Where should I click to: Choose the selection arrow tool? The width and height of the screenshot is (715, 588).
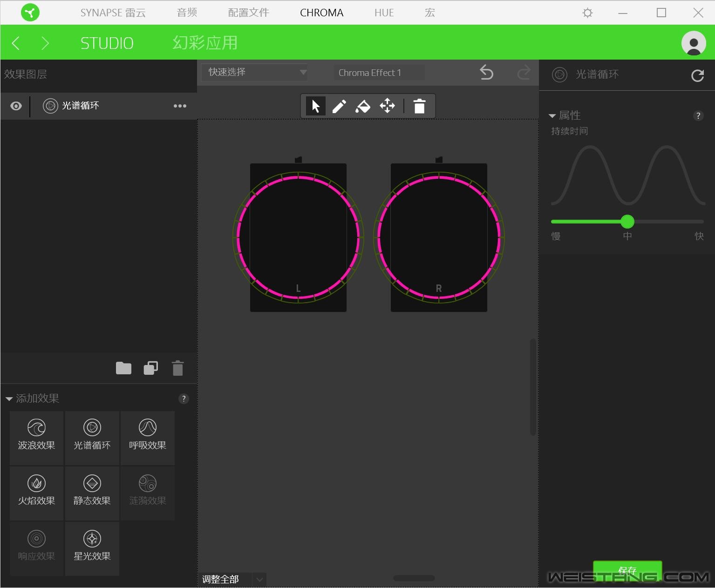pyautogui.click(x=315, y=106)
